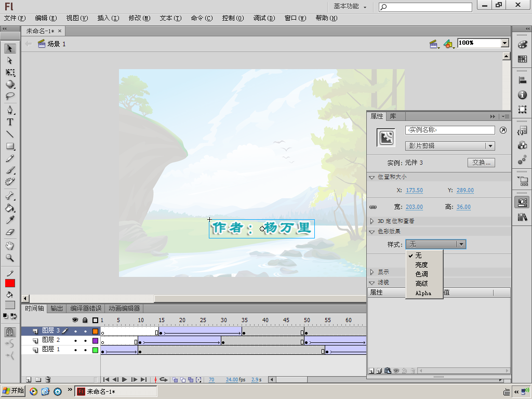The width and height of the screenshot is (532, 399).
Task: Click the width value 203.00
Action: point(414,207)
